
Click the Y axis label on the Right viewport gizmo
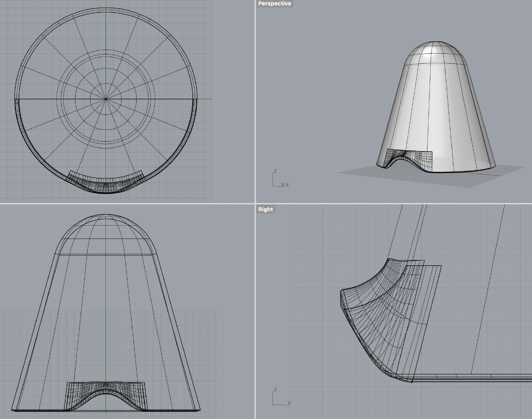click(289, 403)
